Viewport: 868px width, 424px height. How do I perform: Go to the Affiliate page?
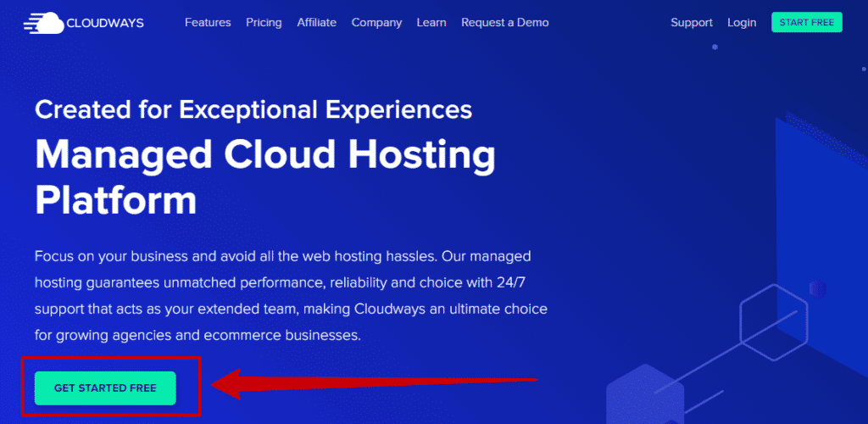(x=317, y=23)
